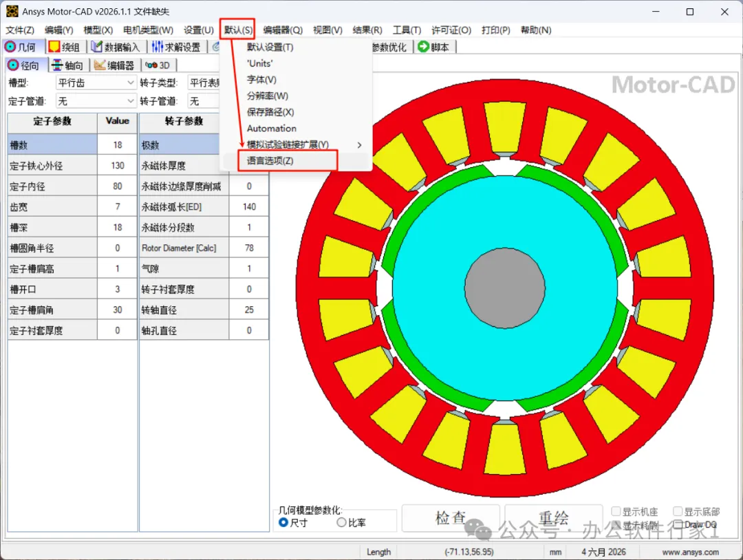Click the 检查 check button
Screen dimensions: 743x560
pyautogui.click(x=451, y=518)
